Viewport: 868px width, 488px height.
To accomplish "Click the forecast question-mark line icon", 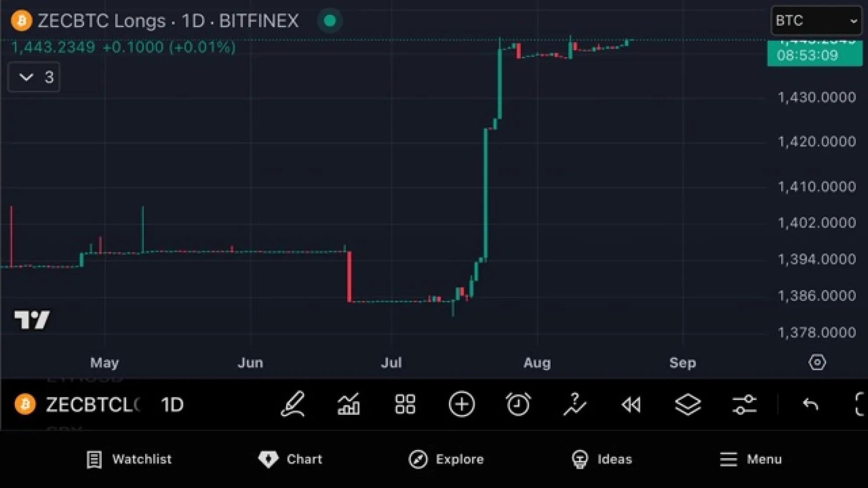I will pyautogui.click(x=575, y=404).
